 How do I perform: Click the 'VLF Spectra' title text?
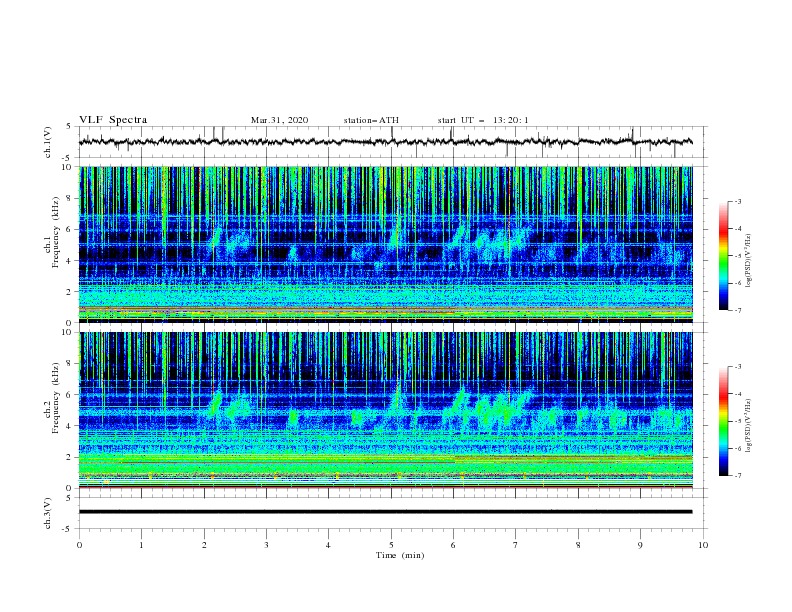(x=113, y=120)
